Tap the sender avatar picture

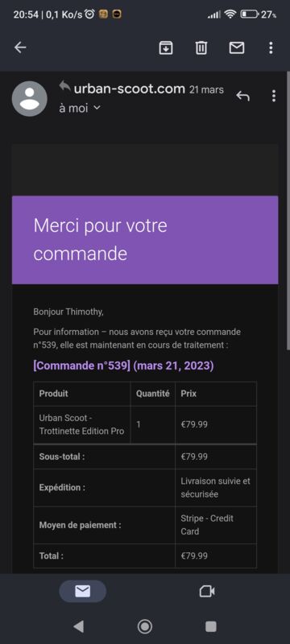tap(30, 98)
